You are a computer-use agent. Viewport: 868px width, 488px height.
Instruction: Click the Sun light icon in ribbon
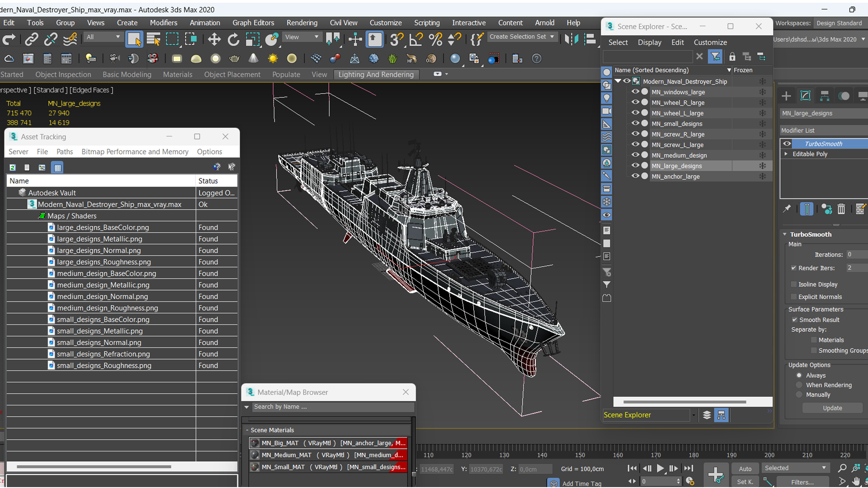click(x=273, y=59)
